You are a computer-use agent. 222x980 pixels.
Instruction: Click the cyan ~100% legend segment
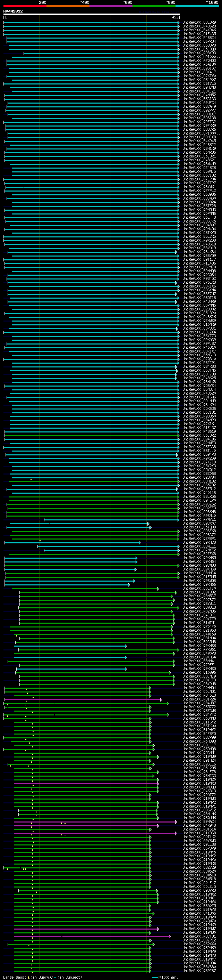click(x=197, y=6)
